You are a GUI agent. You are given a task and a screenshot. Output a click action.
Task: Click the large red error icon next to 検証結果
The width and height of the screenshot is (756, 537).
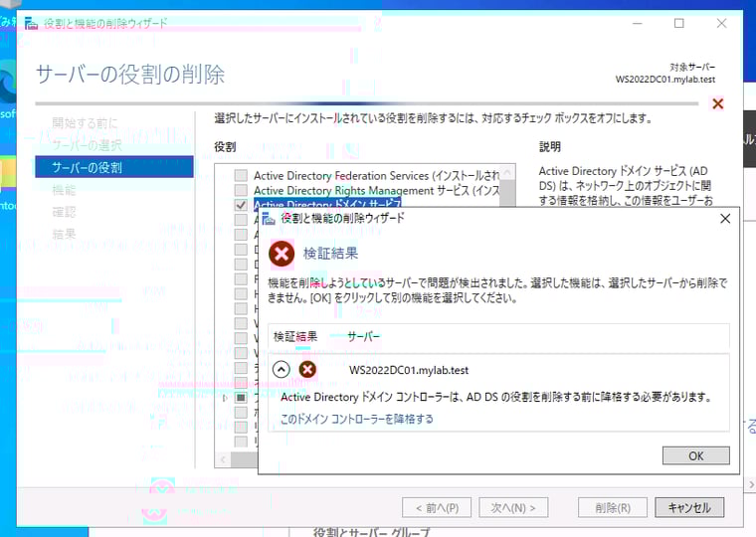[x=282, y=253]
